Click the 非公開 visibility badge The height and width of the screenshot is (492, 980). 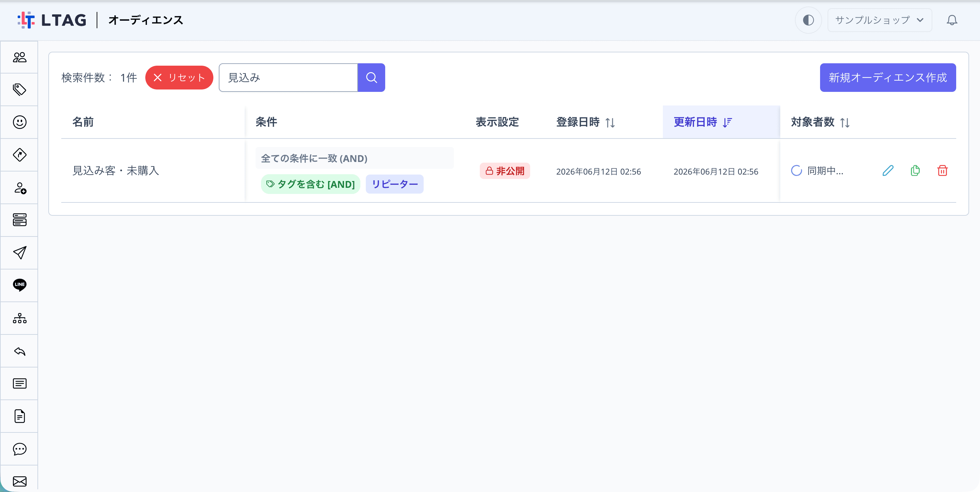point(504,171)
